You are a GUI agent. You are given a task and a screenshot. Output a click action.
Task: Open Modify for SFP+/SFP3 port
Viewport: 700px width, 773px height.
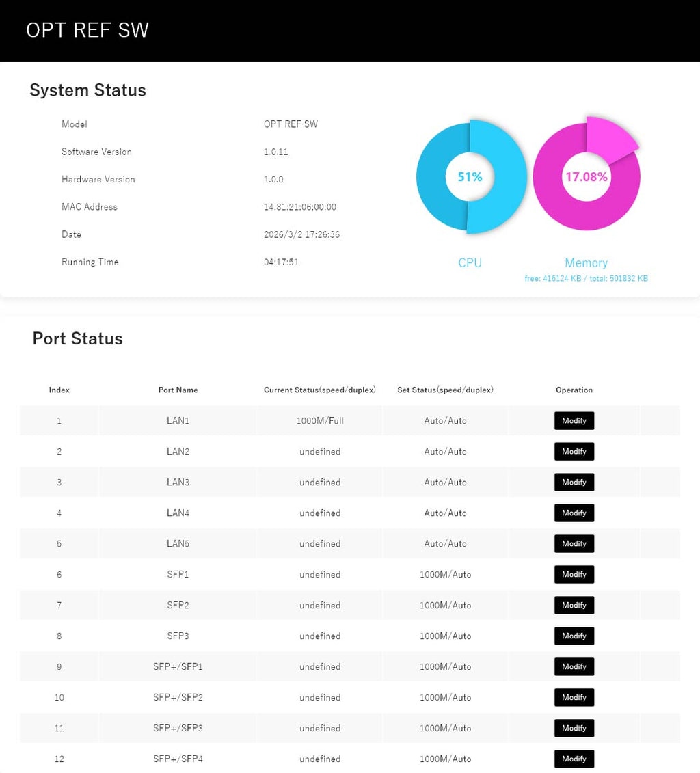tap(574, 728)
